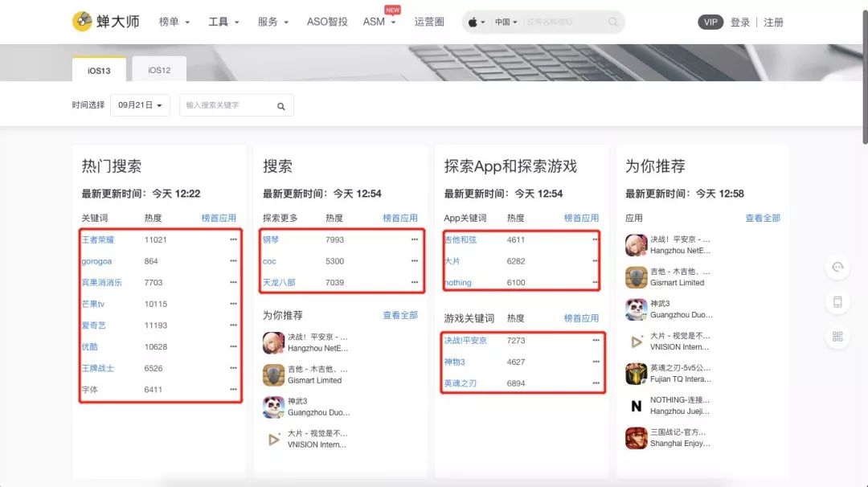Open the more menu for 王者荣耀 row
This screenshot has height=487, width=868.
click(233, 239)
